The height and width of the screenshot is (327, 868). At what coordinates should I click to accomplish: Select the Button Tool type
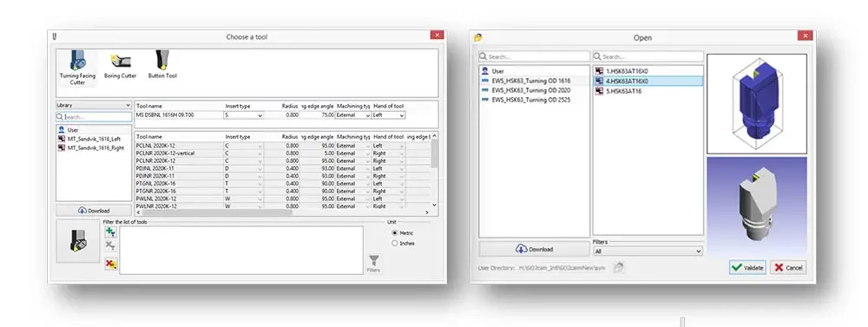[x=162, y=65]
